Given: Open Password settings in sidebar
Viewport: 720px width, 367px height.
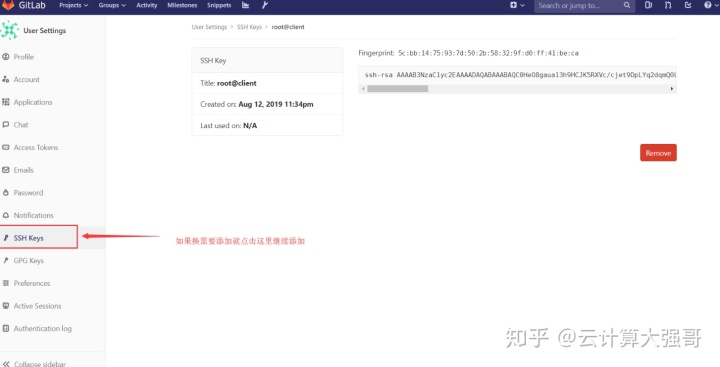Looking at the screenshot, I should coord(28,193).
